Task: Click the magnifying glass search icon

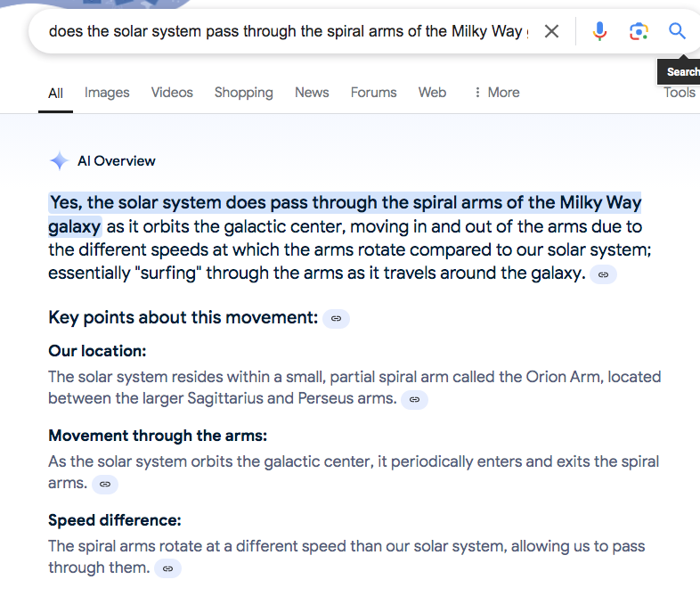Action: pyautogui.click(x=678, y=32)
